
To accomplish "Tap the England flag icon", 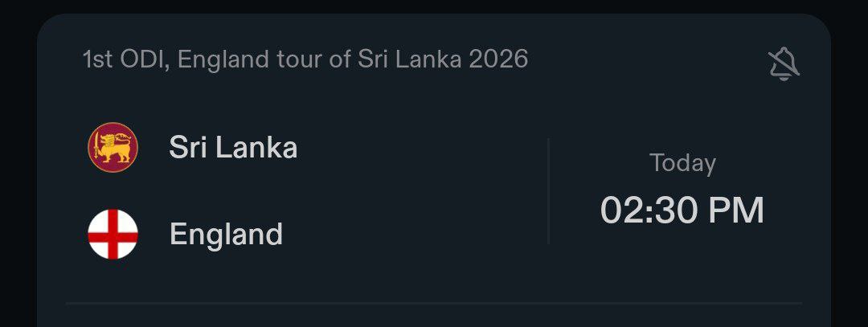I will 113,234.
